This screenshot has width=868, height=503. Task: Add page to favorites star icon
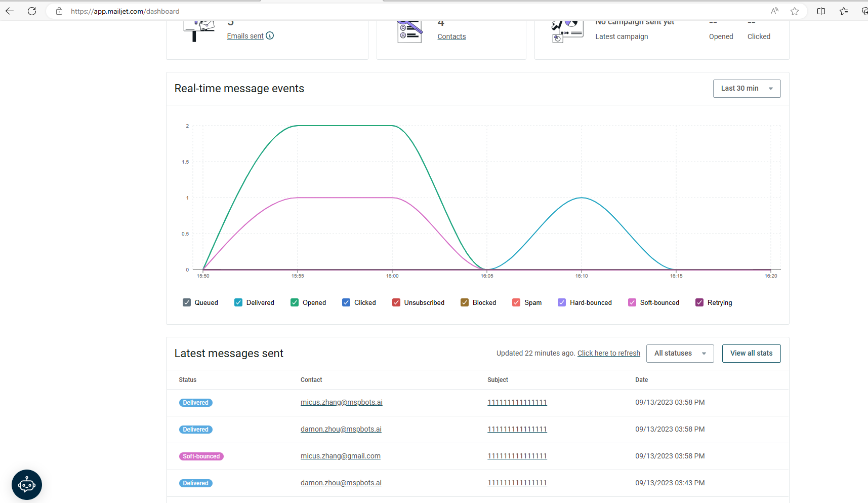795,11
